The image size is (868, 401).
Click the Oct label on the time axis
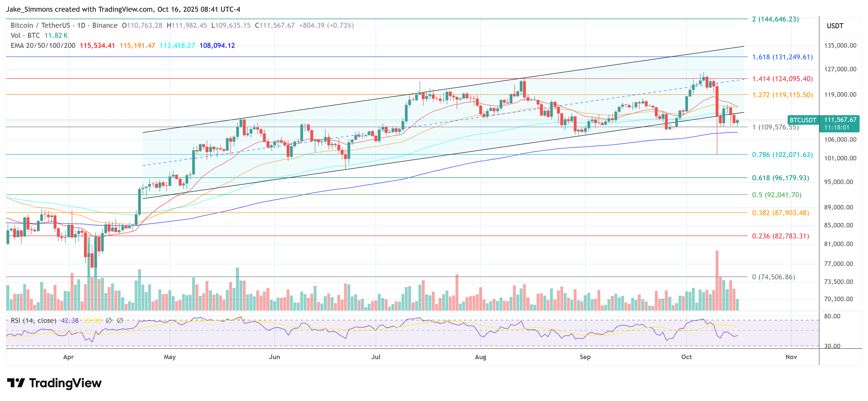[x=687, y=356]
